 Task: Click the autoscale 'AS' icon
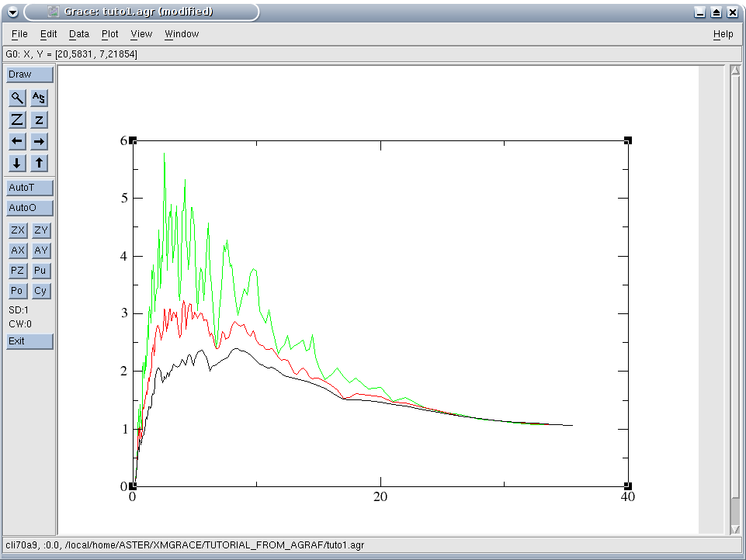pos(40,98)
